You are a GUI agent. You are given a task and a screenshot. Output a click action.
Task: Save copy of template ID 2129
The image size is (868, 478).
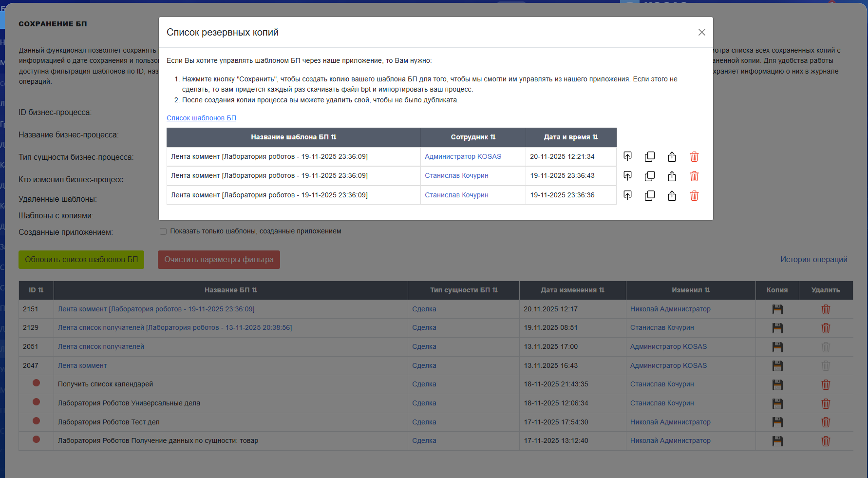777,328
